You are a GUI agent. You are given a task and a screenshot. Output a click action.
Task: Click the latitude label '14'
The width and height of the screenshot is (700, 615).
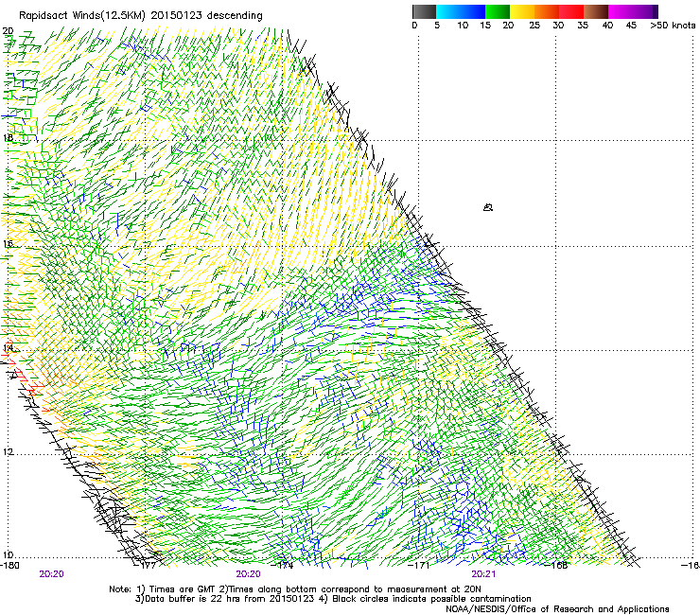click(8, 348)
